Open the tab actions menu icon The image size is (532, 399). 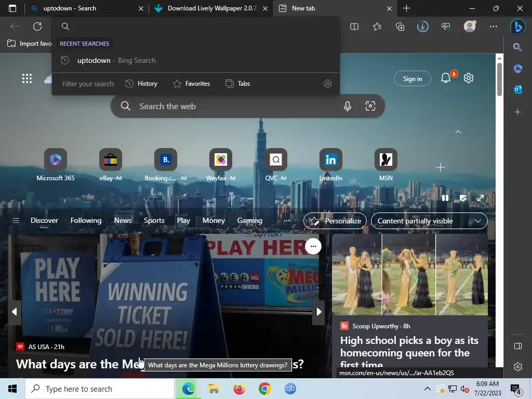coord(12,8)
